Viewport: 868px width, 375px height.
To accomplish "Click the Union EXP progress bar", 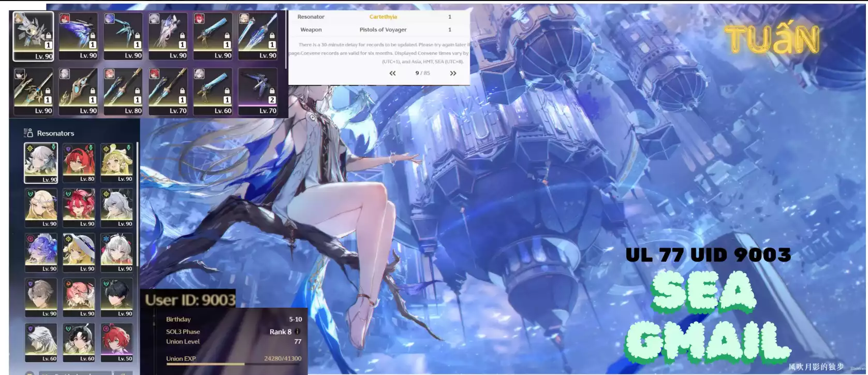I will (233, 364).
